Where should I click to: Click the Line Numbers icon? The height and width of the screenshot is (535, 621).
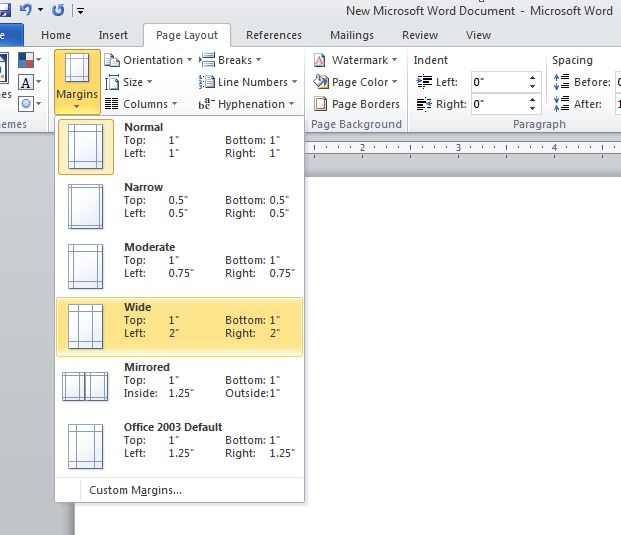[207, 82]
